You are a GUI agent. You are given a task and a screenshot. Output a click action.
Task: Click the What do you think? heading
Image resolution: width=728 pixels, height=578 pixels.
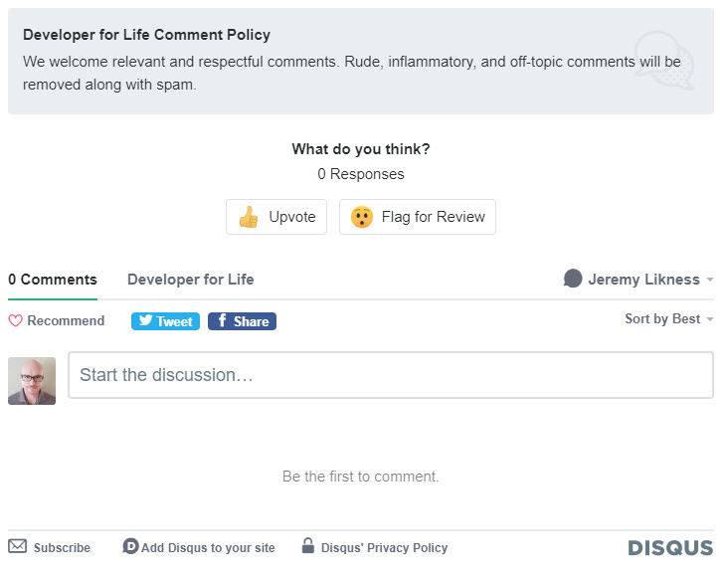click(x=361, y=149)
